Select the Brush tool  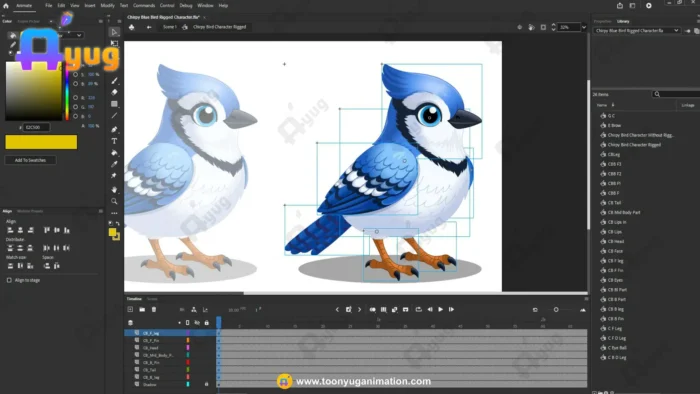point(114,81)
